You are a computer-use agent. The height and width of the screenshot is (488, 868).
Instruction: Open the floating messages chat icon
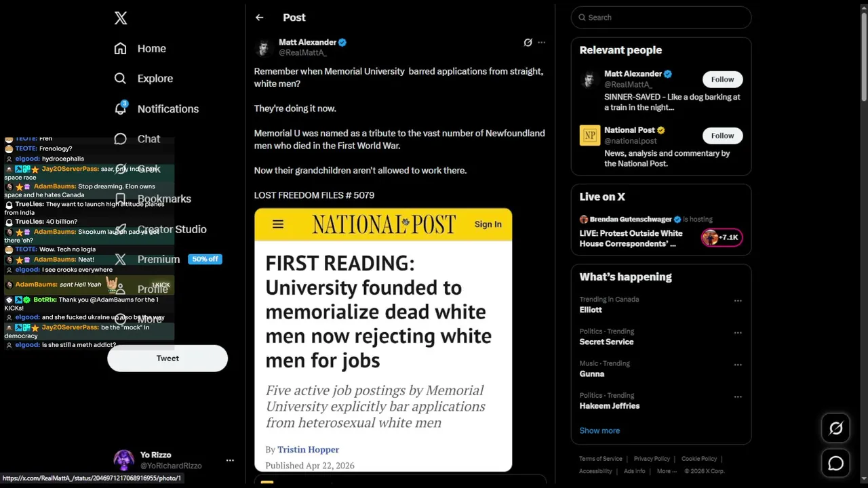point(835,463)
